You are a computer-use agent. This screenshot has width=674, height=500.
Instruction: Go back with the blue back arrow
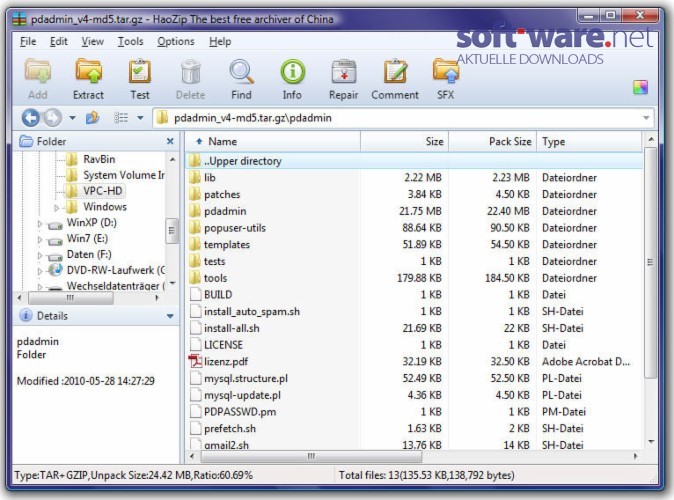pos(31,117)
